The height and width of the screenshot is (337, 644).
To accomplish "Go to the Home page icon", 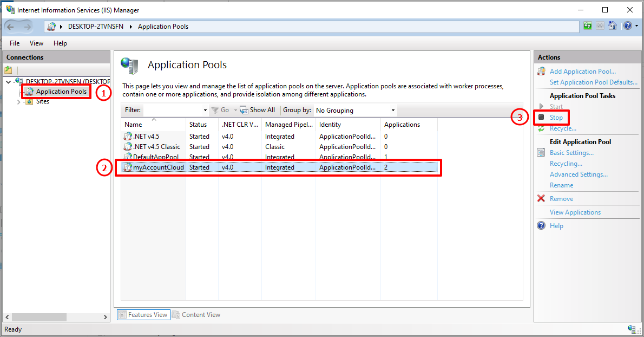I will [613, 26].
